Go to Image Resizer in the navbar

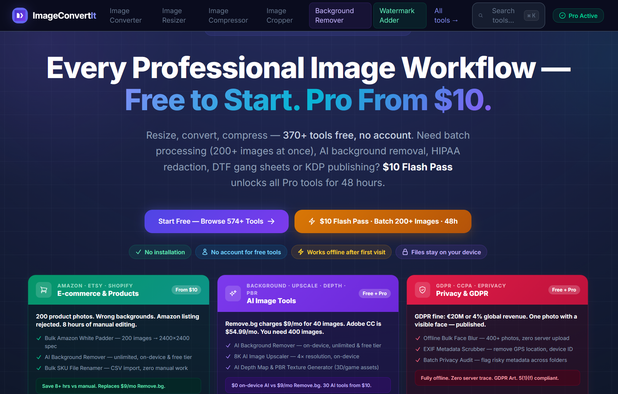(x=174, y=16)
